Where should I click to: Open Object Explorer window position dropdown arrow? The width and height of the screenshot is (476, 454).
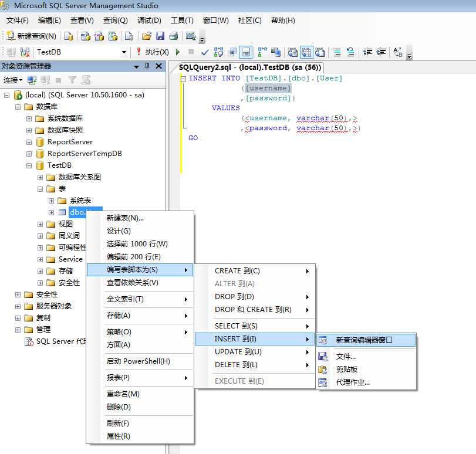click(x=136, y=66)
